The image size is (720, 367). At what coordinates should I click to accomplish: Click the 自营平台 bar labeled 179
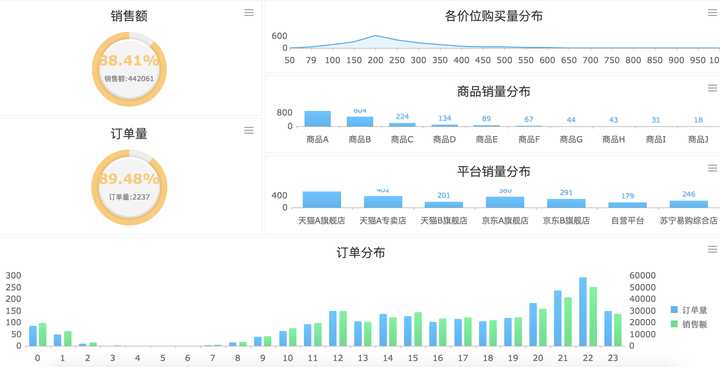click(x=627, y=205)
